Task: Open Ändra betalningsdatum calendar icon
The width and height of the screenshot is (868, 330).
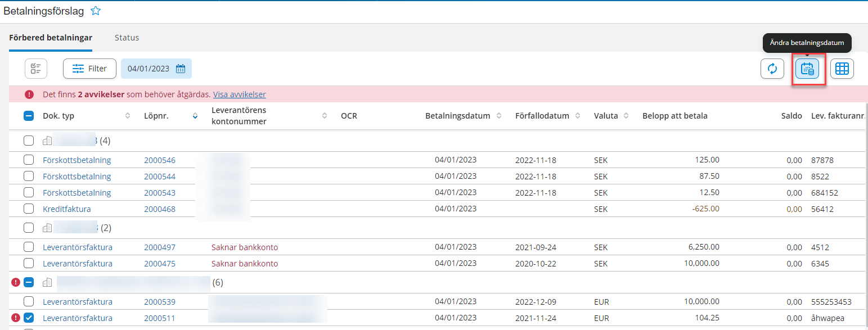Action: (807, 69)
